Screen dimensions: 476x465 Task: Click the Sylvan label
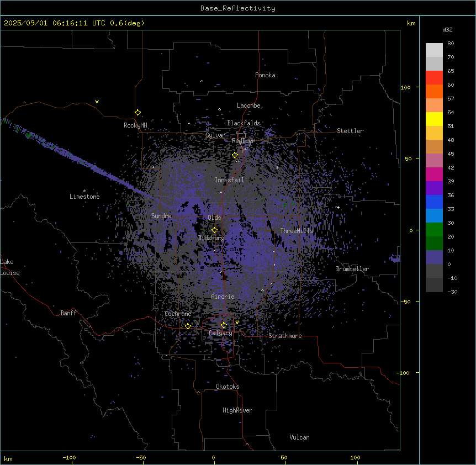pyautogui.click(x=215, y=135)
